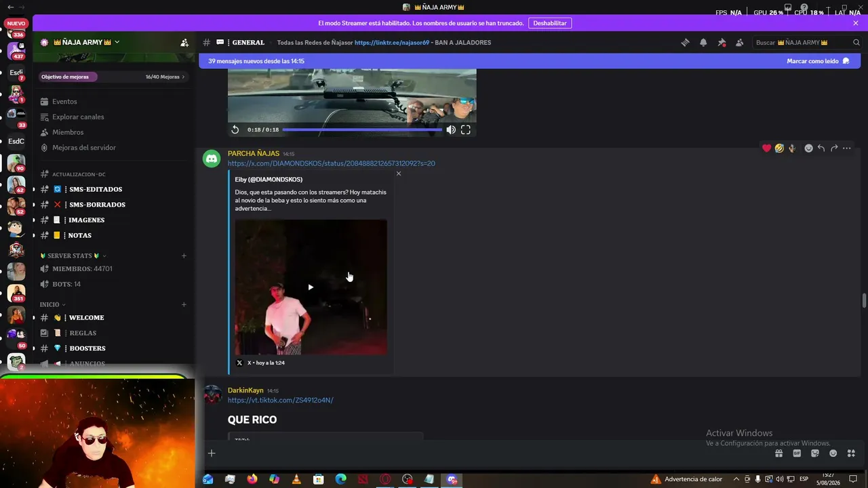The width and height of the screenshot is (868, 488).
Task: Open the x.com DIAMONDSKOS status link
Action: point(332,163)
